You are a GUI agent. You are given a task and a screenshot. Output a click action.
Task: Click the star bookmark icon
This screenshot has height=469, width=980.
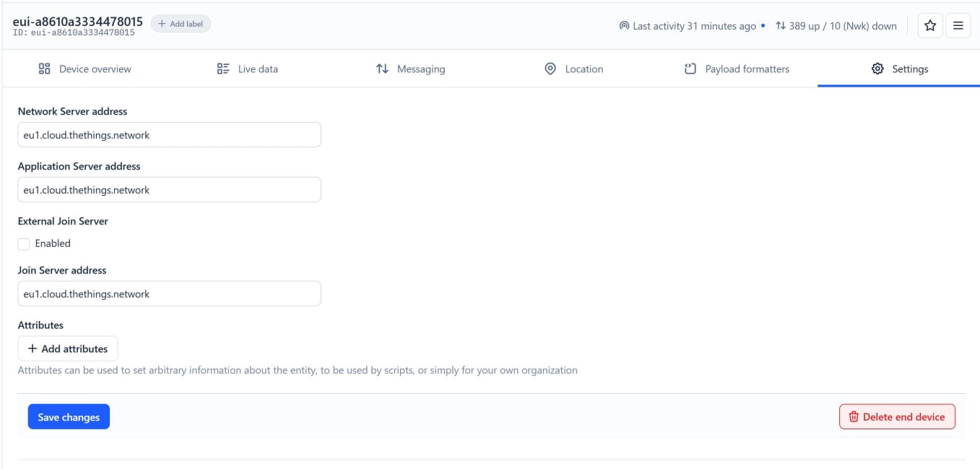pos(930,26)
